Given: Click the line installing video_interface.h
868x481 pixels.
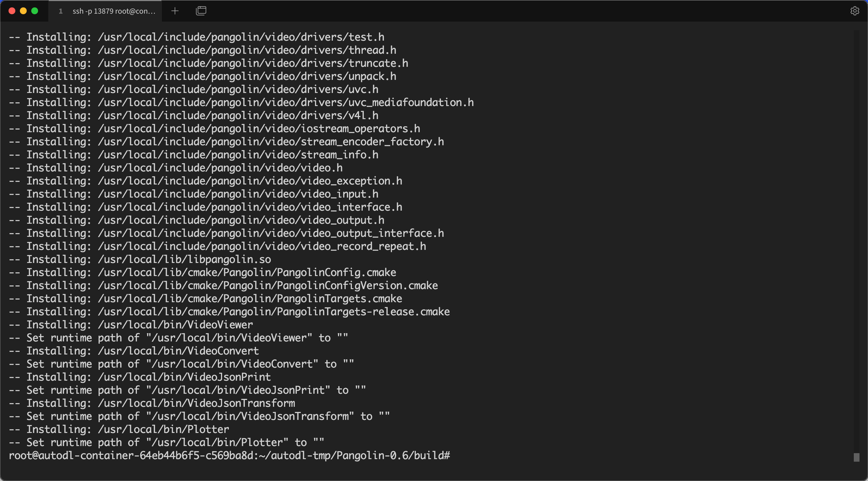Looking at the screenshot, I should point(206,207).
